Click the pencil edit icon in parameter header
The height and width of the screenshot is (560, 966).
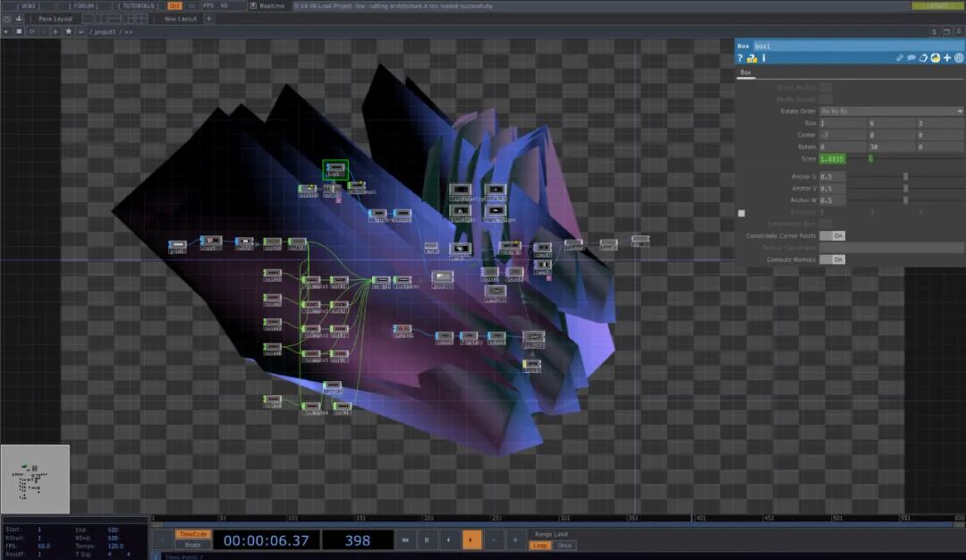tap(900, 58)
